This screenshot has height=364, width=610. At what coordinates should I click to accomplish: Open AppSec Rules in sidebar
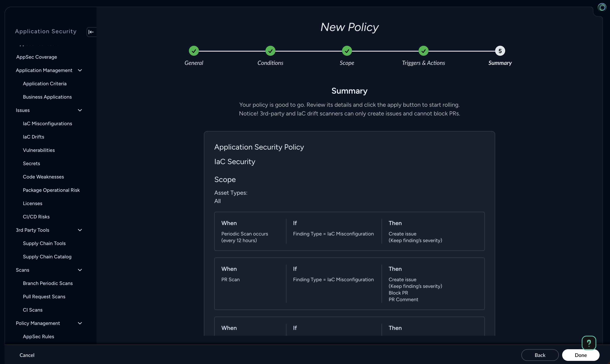click(38, 337)
